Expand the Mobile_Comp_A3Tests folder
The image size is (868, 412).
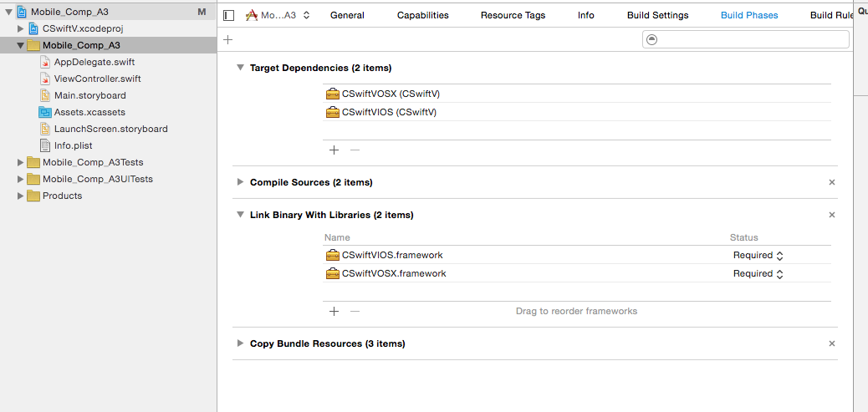click(20, 162)
